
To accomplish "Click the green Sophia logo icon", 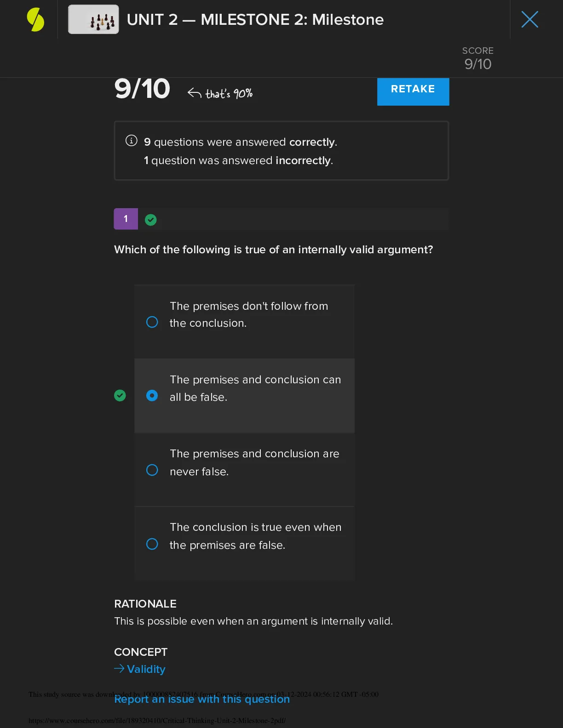I will coord(35,20).
